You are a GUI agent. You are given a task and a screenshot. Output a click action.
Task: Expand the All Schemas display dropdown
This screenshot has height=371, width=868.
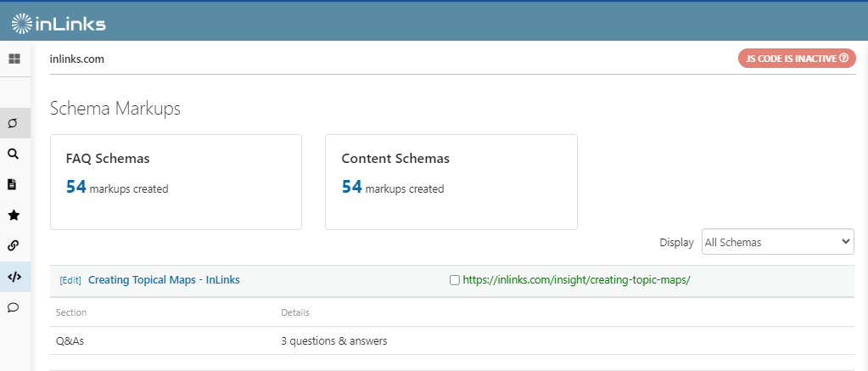[777, 242]
